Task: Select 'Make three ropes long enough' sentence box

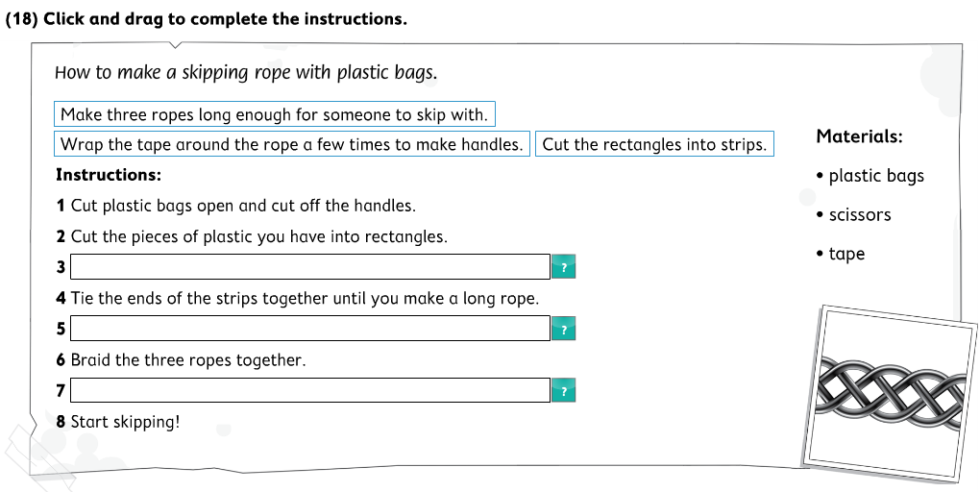Action: coord(274,114)
